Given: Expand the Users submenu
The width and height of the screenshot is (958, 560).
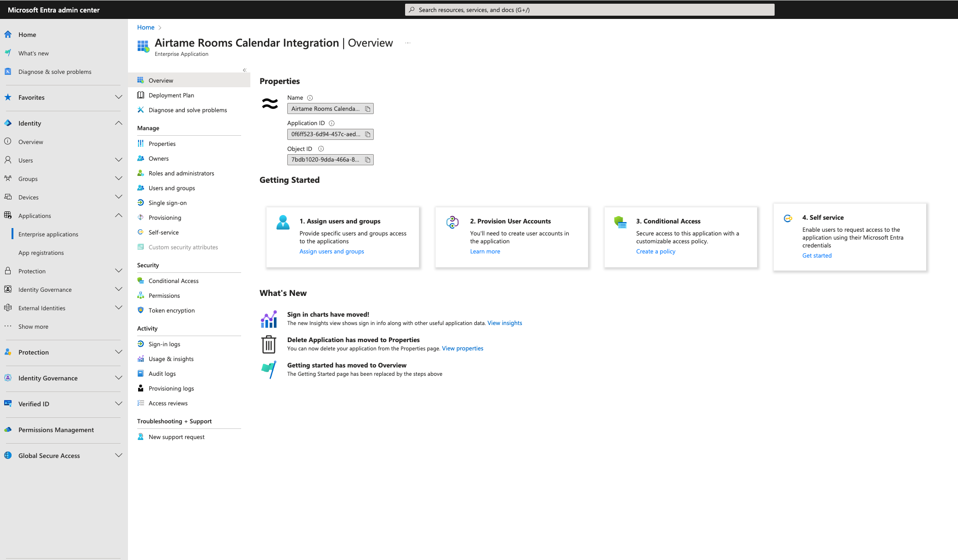Looking at the screenshot, I should coord(119,160).
